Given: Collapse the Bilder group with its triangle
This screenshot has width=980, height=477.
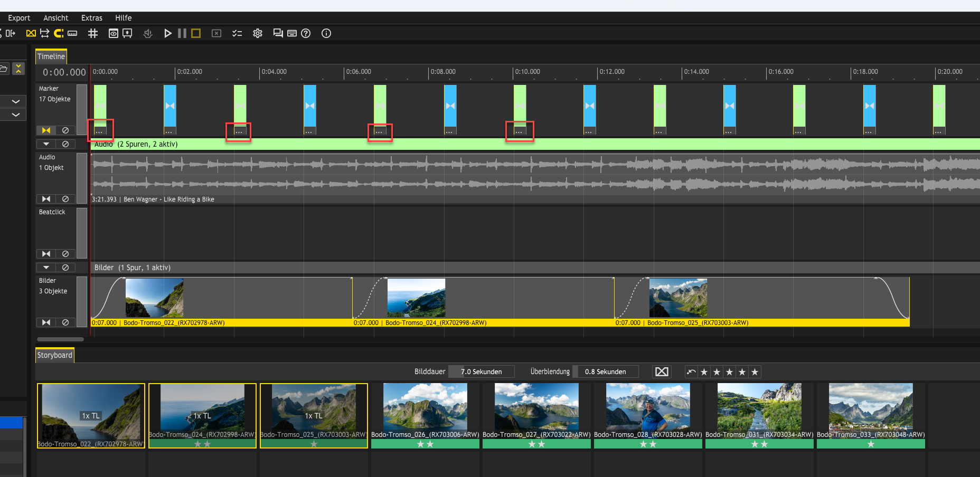Looking at the screenshot, I should click(x=46, y=268).
